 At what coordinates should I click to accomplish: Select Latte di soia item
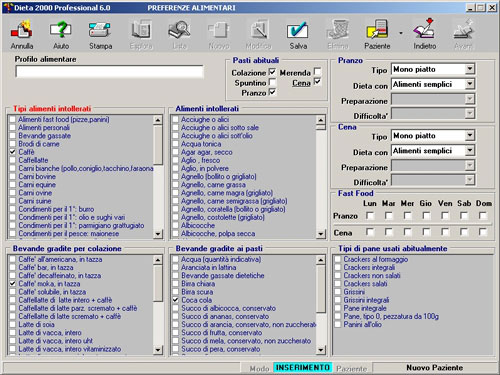(x=36, y=325)
